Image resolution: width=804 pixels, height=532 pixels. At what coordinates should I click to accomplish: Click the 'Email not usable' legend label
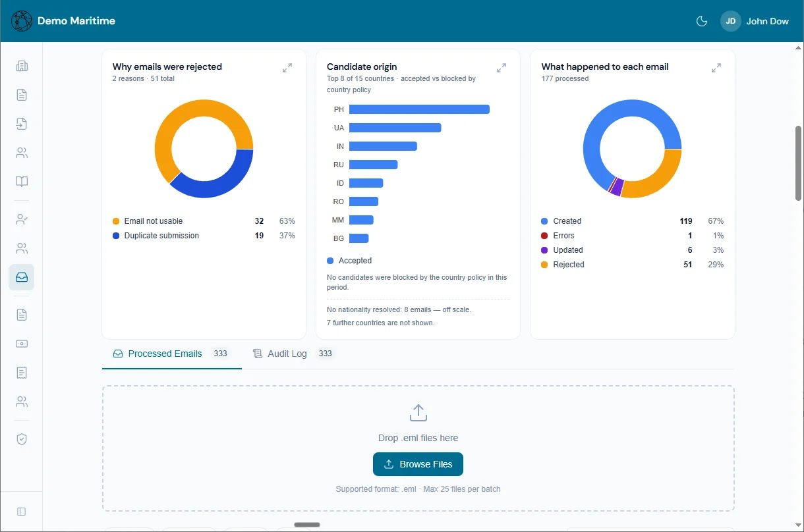(x=154, y=221)
